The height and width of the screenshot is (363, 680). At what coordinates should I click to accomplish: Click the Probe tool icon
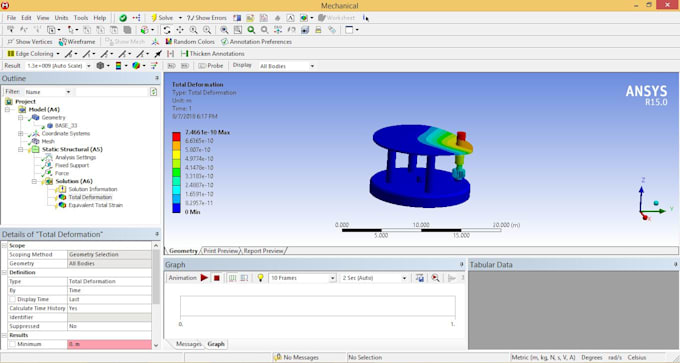click(202, 66)
